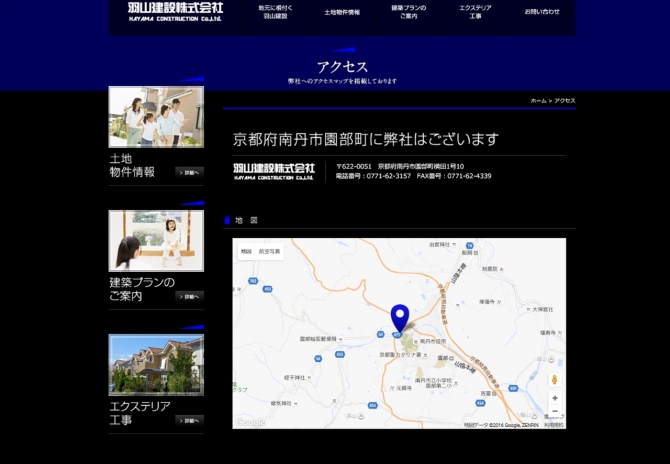The image size is (670, 464).
Task: Click sidebar heading エクステリア工事
Action: (140, 413)
